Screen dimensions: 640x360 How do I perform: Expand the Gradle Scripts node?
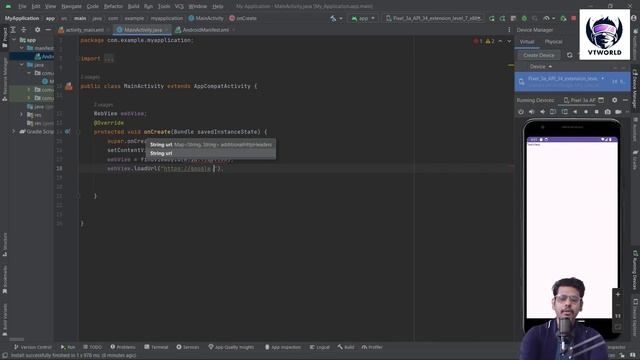(14, 131)
